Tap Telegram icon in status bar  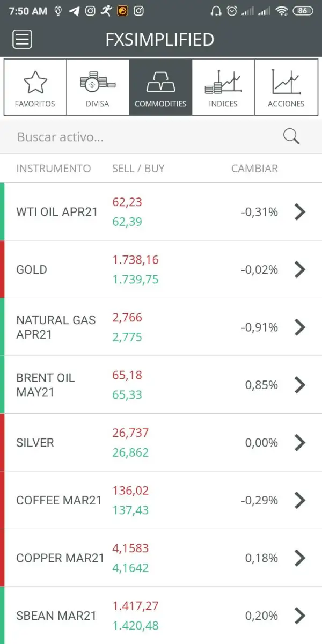[75, 11]
